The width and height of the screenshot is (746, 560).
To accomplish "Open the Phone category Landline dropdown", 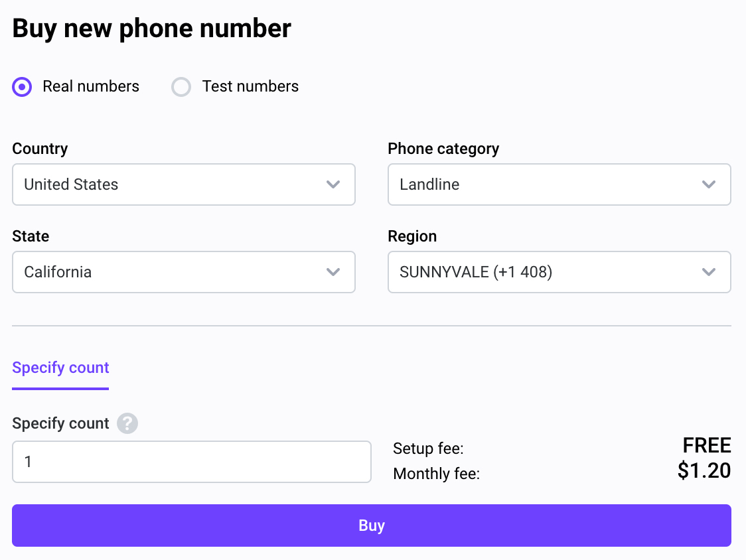I will (559, 184).
